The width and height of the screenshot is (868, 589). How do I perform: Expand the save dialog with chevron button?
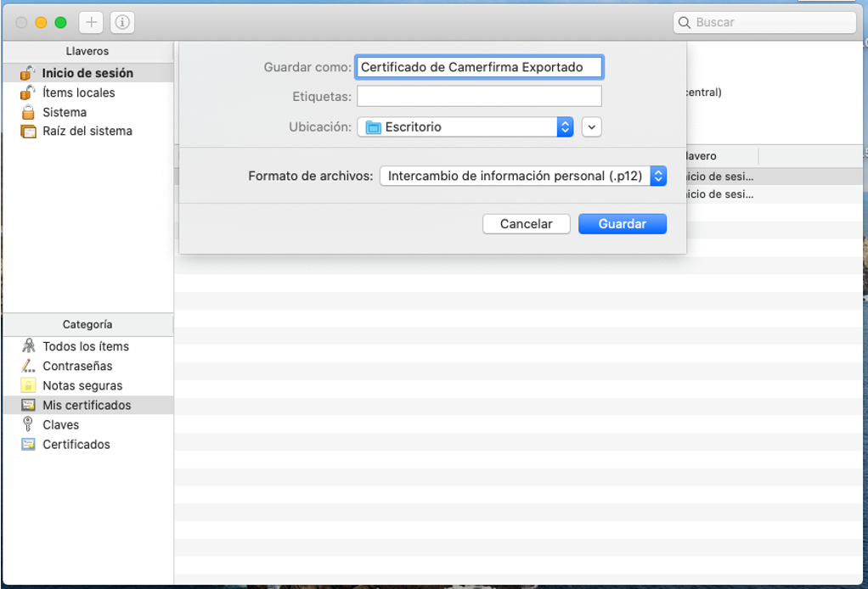coord(591,127)
